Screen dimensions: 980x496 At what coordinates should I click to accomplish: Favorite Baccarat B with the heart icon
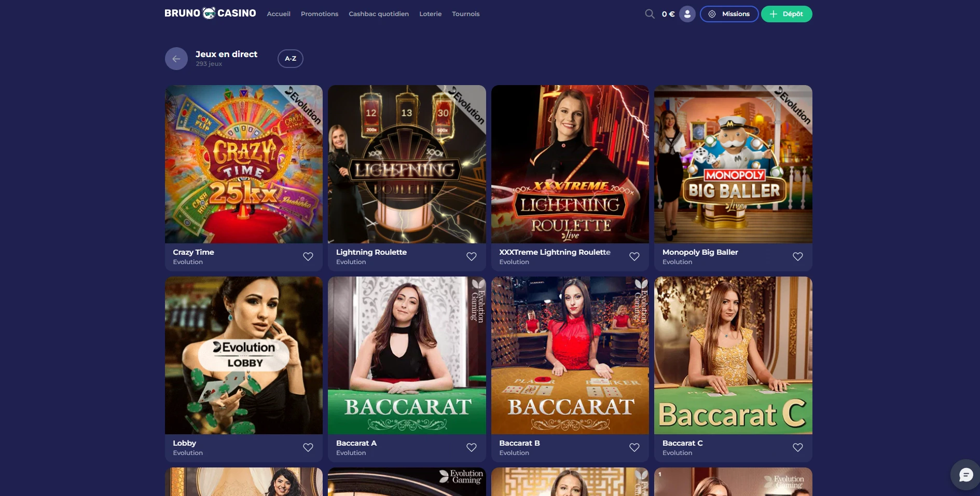pos(634,447)
